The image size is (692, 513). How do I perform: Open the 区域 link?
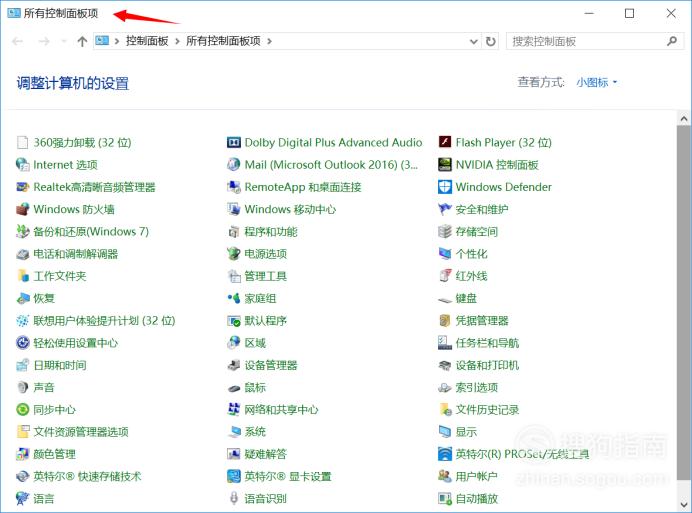(255, 343)
